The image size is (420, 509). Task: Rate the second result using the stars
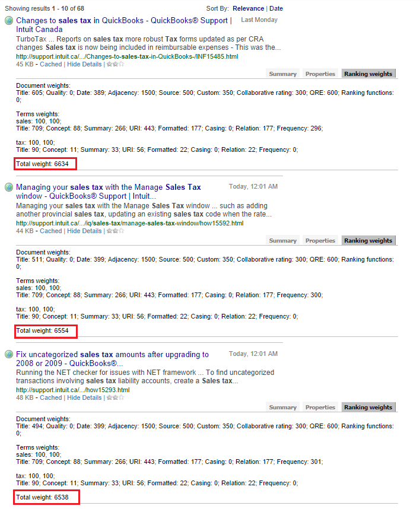(115, 231)
